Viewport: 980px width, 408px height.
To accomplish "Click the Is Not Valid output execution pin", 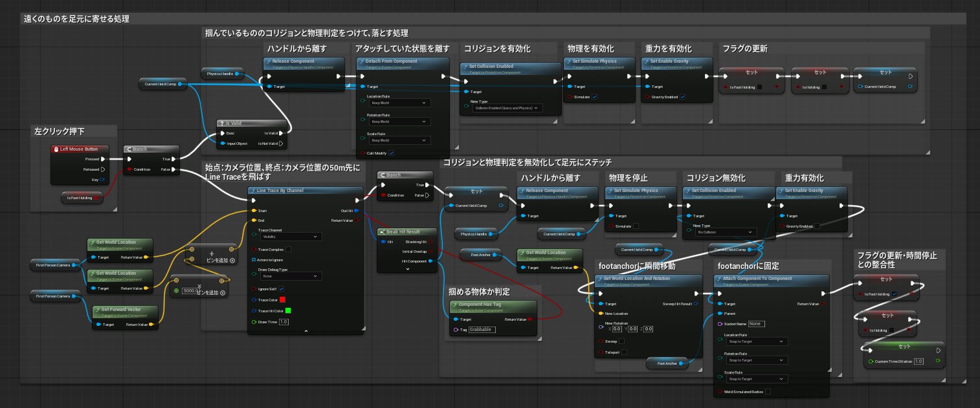I will click(282, 144).
